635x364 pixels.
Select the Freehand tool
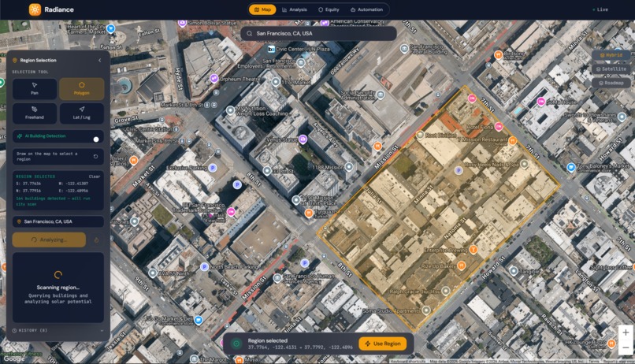click(35, 113)
